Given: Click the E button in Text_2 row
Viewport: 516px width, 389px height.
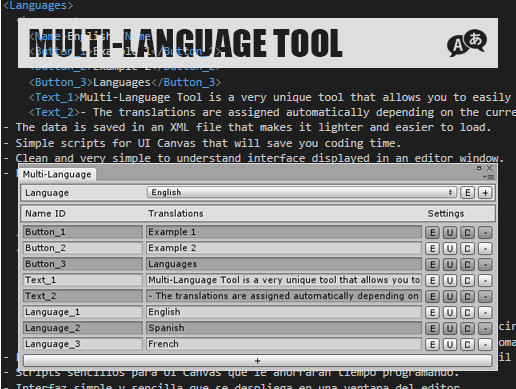Looking at the screenshot, I should (x=432, y=296).
